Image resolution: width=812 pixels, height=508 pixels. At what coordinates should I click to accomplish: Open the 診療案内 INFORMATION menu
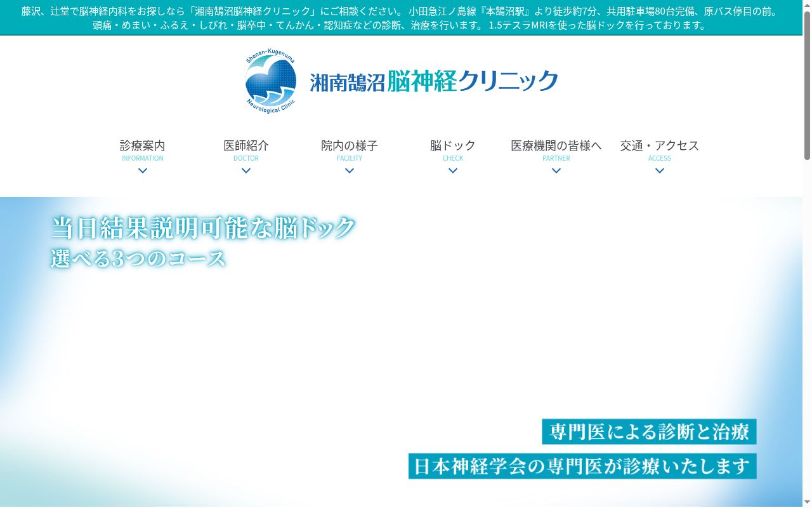tap(143, 151)
